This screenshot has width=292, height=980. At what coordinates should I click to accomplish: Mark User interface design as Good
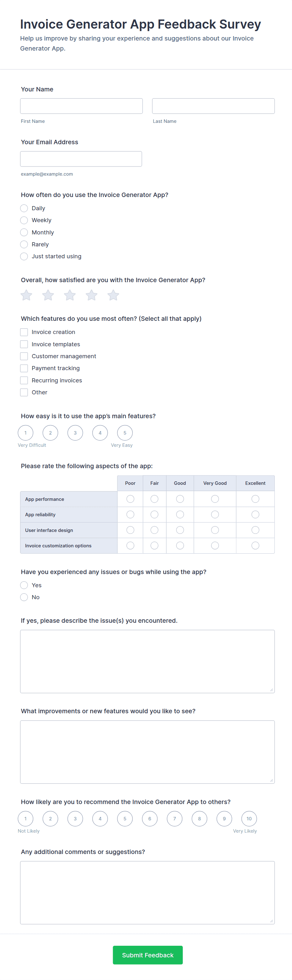pyautogui.click(x=180, y=530)
